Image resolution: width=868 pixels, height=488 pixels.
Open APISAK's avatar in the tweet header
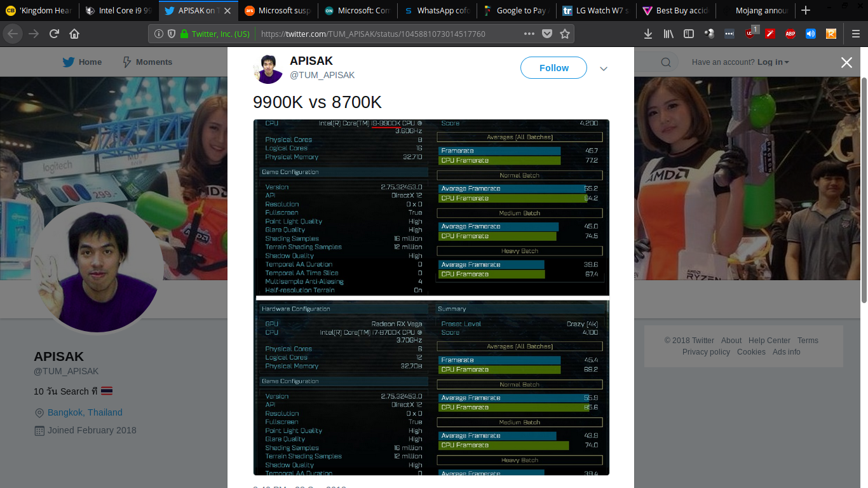point(268,69)
